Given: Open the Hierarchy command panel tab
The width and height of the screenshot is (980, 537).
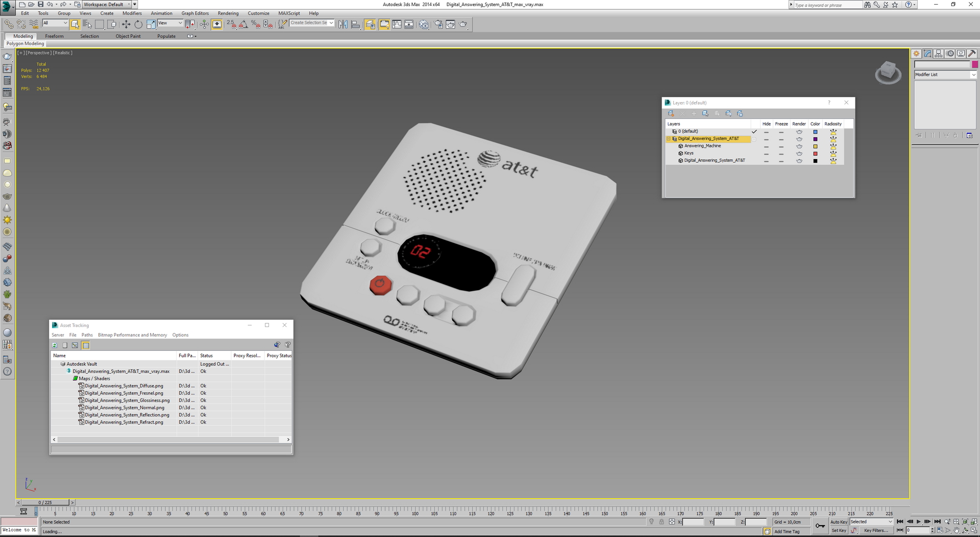Looking at the screenshot, I should 939,54.
